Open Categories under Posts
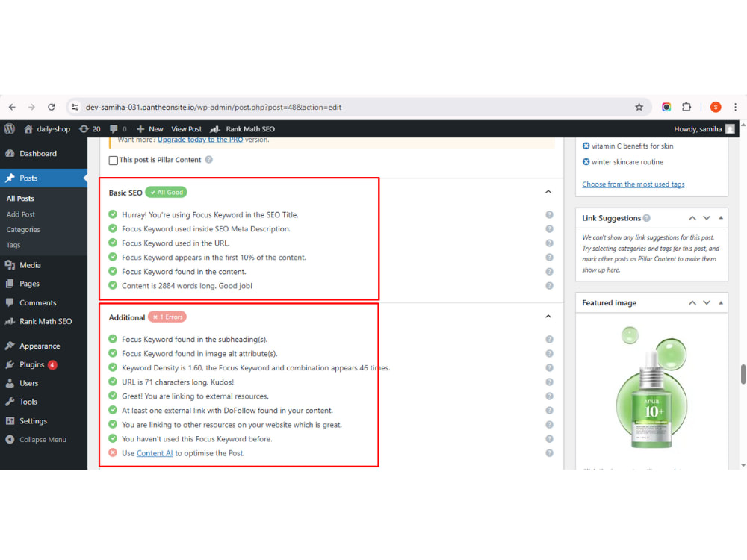The height and width of the screenshot is (560, 747). pyautogui.click(x=23, y=229)
